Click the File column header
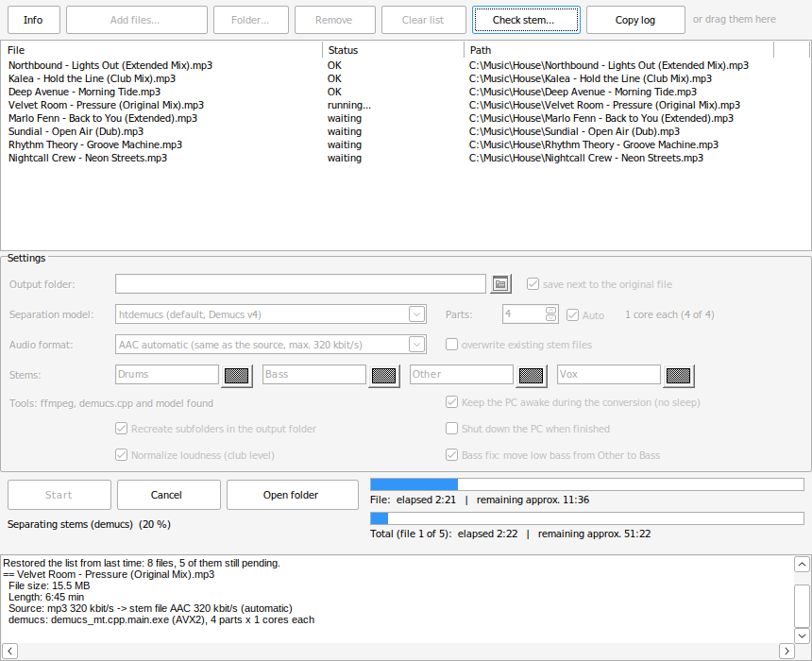 coord(162,50)
